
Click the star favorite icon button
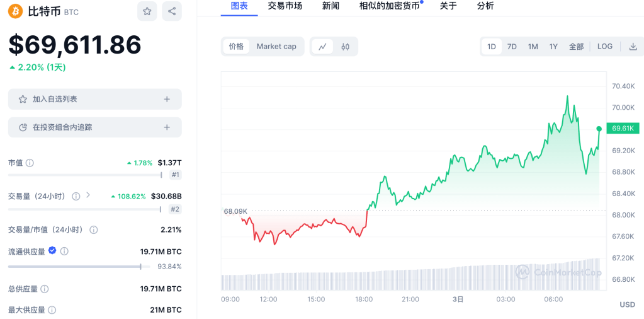click(147, 11)
